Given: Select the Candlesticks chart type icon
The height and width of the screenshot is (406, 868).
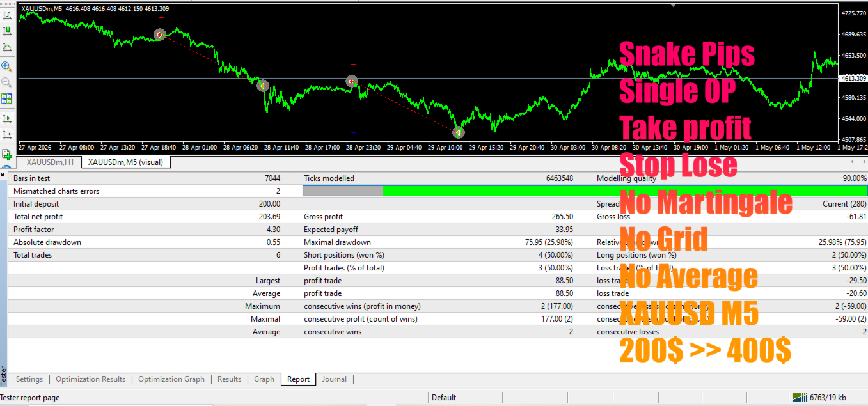Looking at the screenshot, I should [7, 30].
